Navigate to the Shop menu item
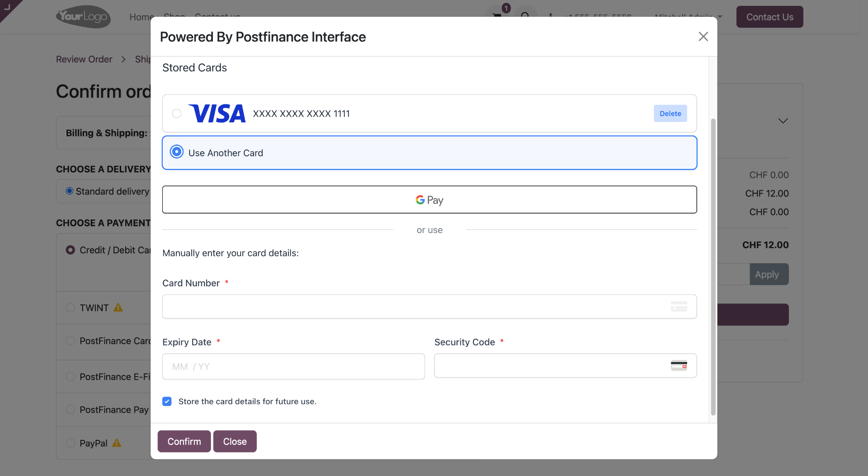 [174, 17]
